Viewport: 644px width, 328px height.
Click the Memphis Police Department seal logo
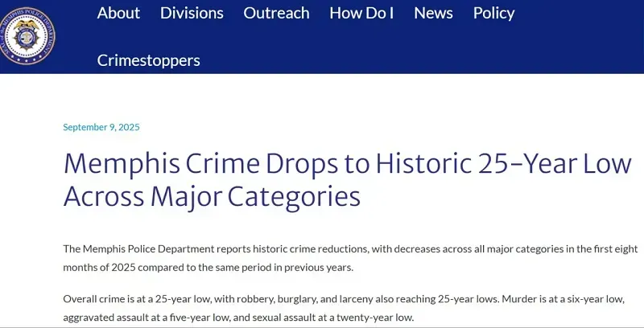click(27, 36)
